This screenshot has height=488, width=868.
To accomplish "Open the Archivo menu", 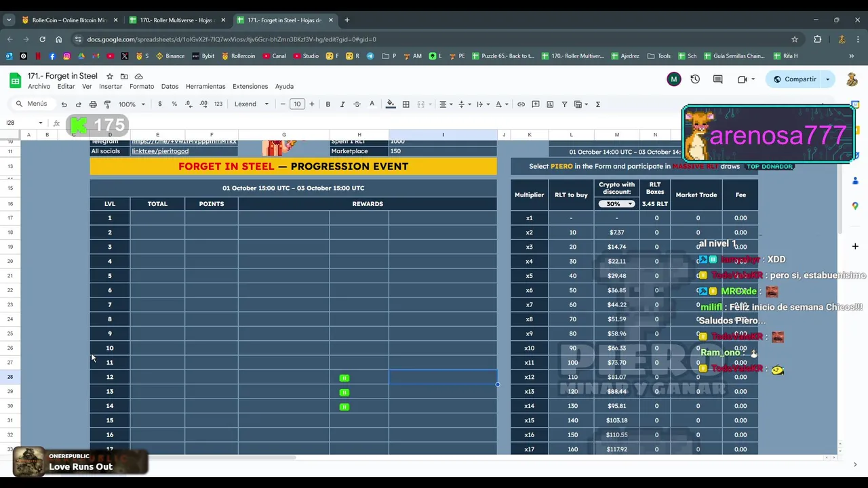I will [39, 87].
